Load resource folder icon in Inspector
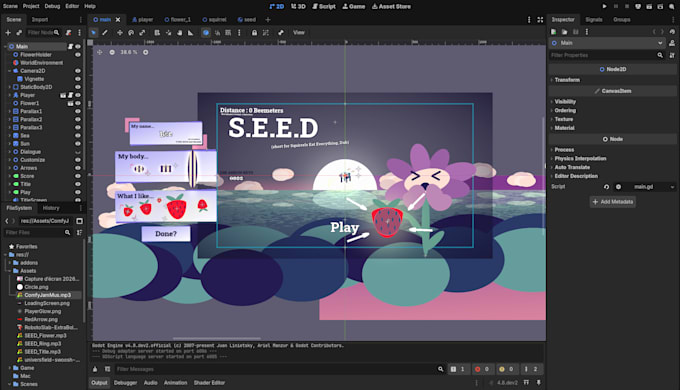This screenshot has width=680, height=390. tap(565, 32)
